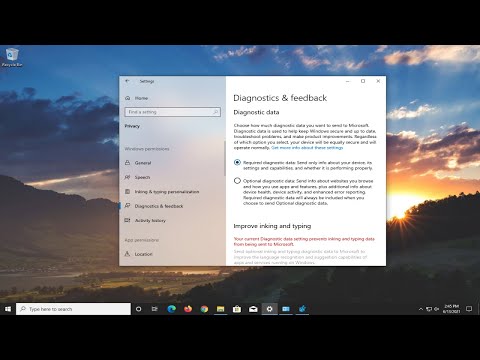The width and height of the screenshot is (480, 360).
Task: Select Optional diagnostic data option
Action: pyautogui.click(x=237, y=181)
